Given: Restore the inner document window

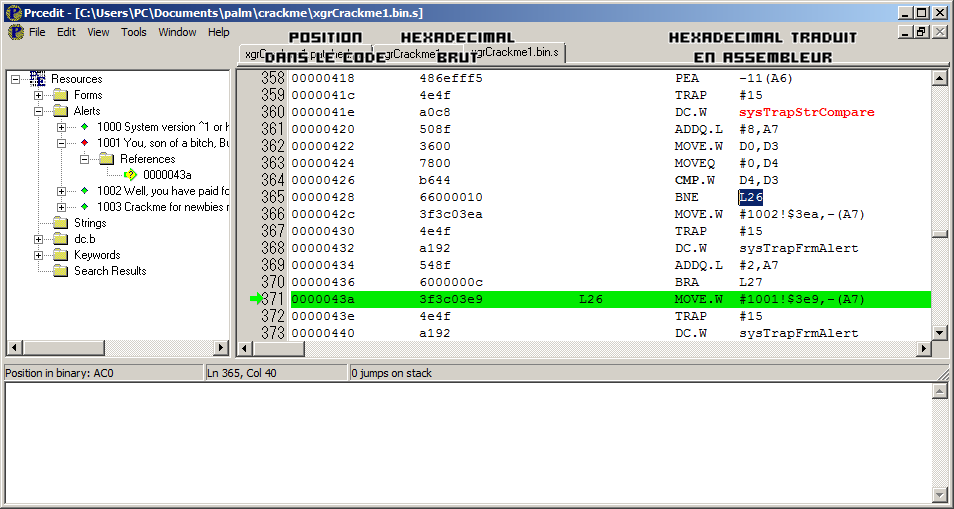Looking at the screenshot, I should coord(921,32).
